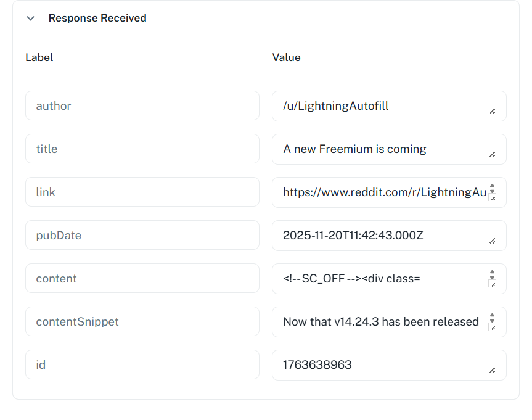Image resolution: width=532 pixels, height=420 pixels.
Task: Click the pubDate label field
Action: [x=142, y=236]
